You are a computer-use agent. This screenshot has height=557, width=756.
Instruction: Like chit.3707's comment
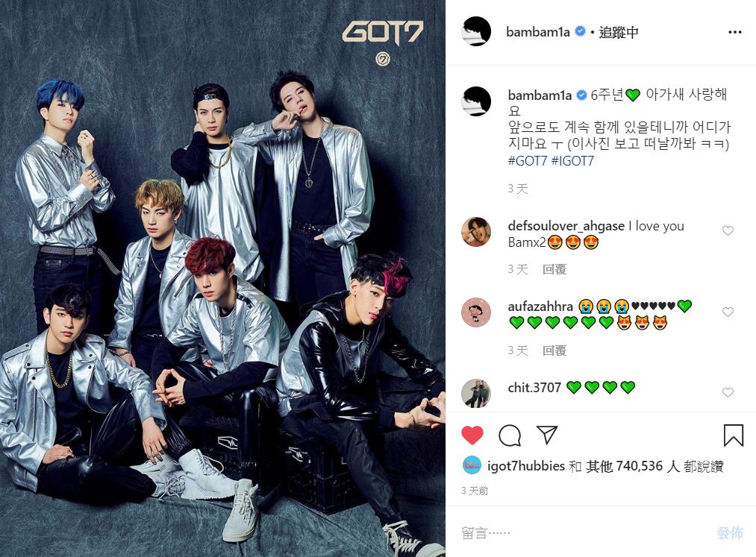pyautogui.click(x=728, y=392)
